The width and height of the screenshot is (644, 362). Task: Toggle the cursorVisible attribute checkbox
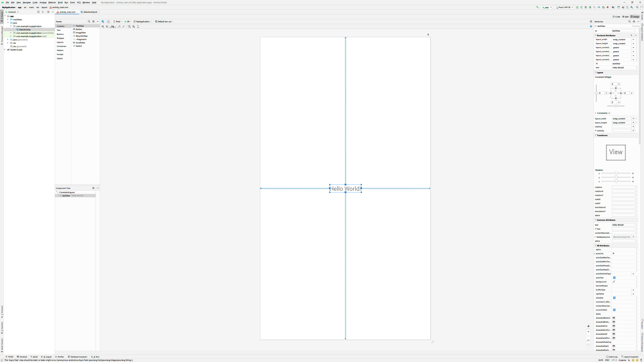point(614,310)
